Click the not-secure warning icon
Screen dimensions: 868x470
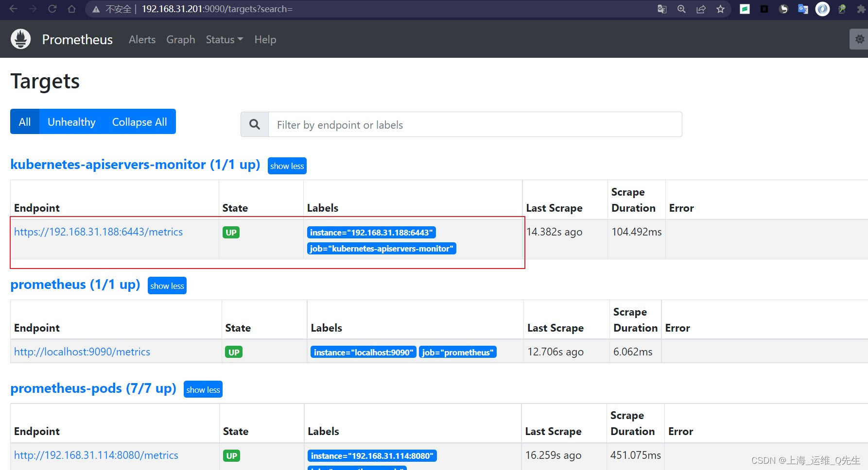96,9
